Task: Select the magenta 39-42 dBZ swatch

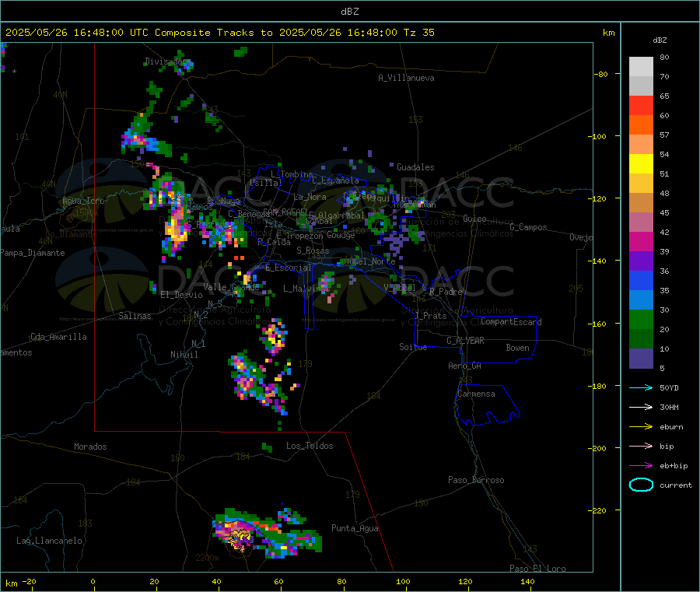Action: click(641, 241)
